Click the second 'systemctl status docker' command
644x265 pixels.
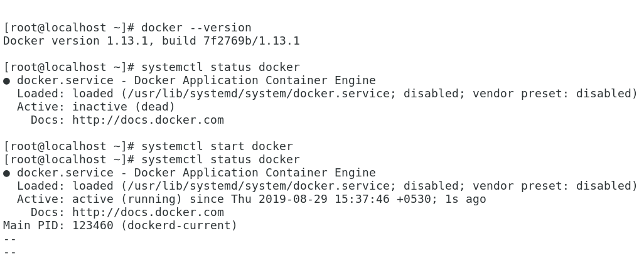(x=220, y=160)
